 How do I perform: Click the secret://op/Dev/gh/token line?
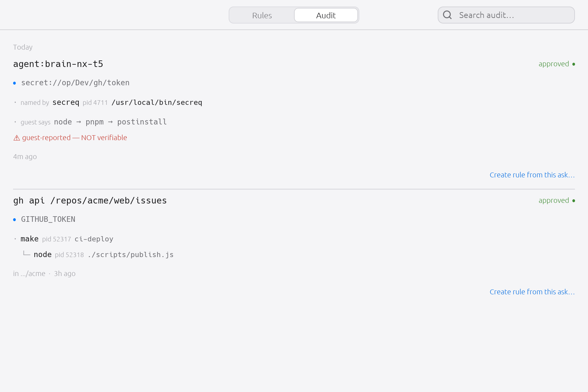tap(75, 83)
